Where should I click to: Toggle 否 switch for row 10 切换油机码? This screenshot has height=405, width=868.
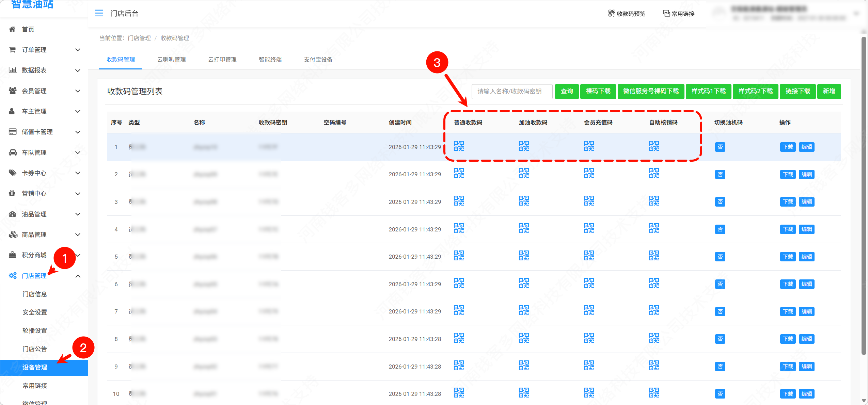pyautogui.click(x=720, y=394)
